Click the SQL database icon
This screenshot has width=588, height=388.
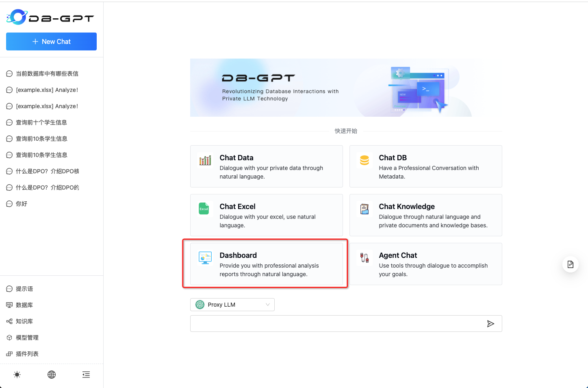(9, 305)
